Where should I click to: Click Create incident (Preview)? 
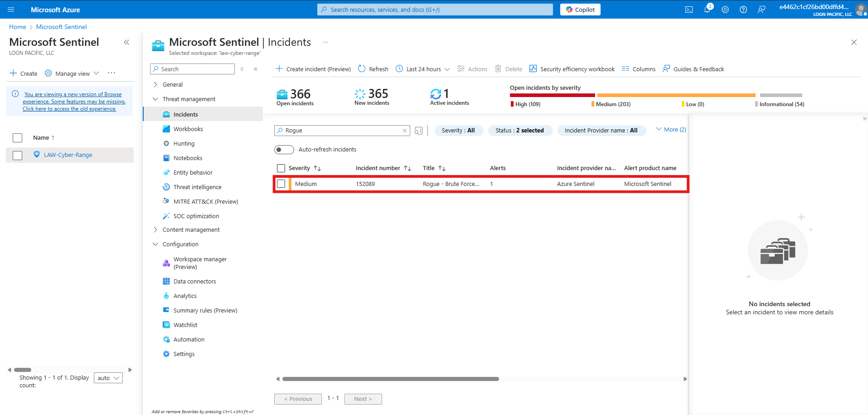coord(313,69)
